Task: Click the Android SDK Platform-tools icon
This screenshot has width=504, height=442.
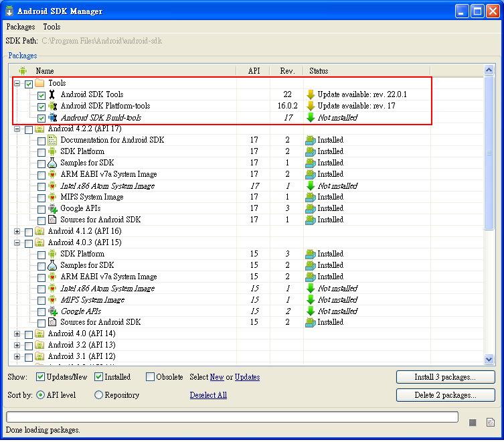Action: pyautogui.click(x=52, y=106)
